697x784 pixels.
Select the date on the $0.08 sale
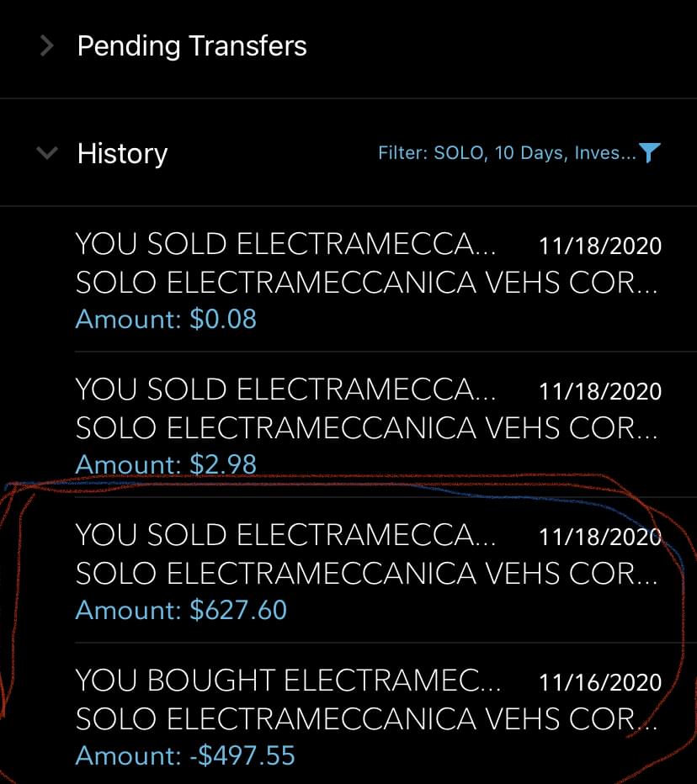coord(600,246)
